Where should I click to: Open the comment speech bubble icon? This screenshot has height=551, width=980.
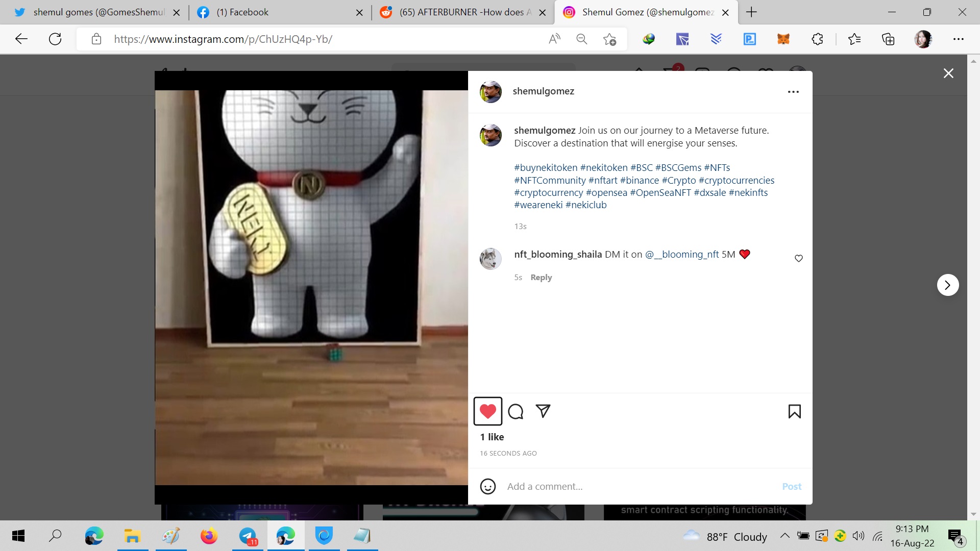516,411
